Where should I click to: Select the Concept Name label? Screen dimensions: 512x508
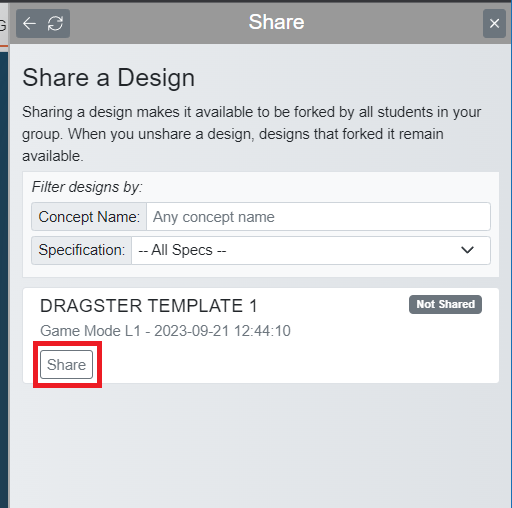tap(89, 217)
